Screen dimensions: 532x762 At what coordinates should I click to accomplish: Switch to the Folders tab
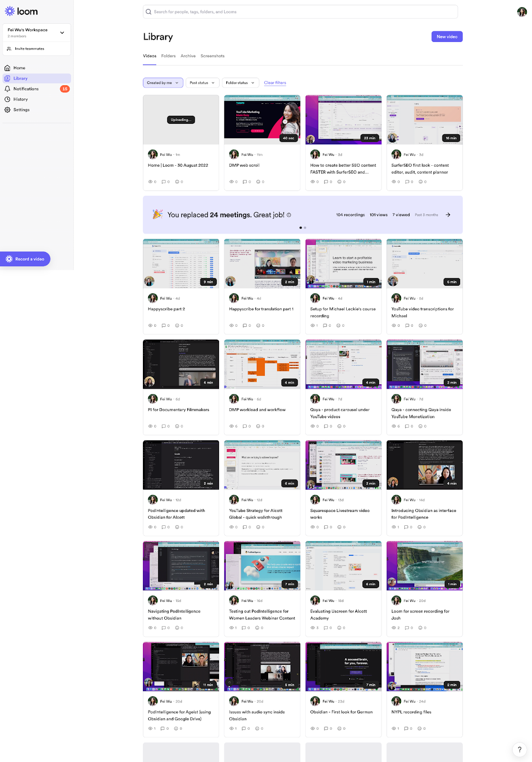click(168, 56)
